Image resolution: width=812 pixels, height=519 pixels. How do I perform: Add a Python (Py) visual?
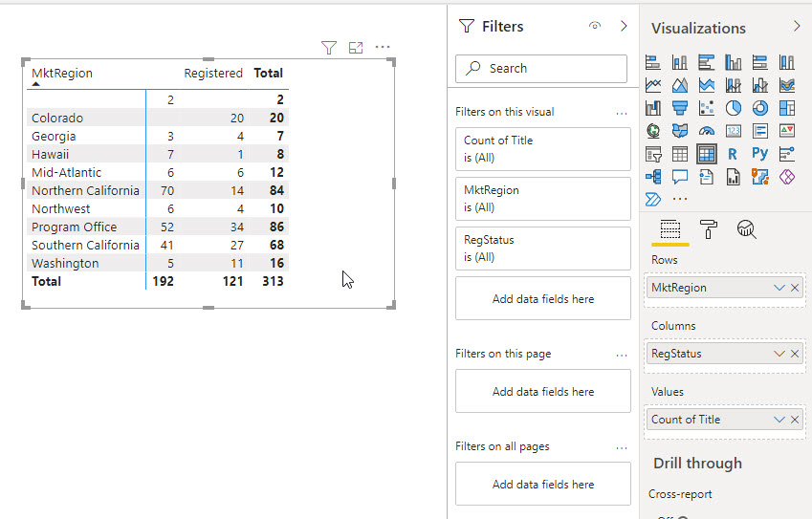coord(760,154)
